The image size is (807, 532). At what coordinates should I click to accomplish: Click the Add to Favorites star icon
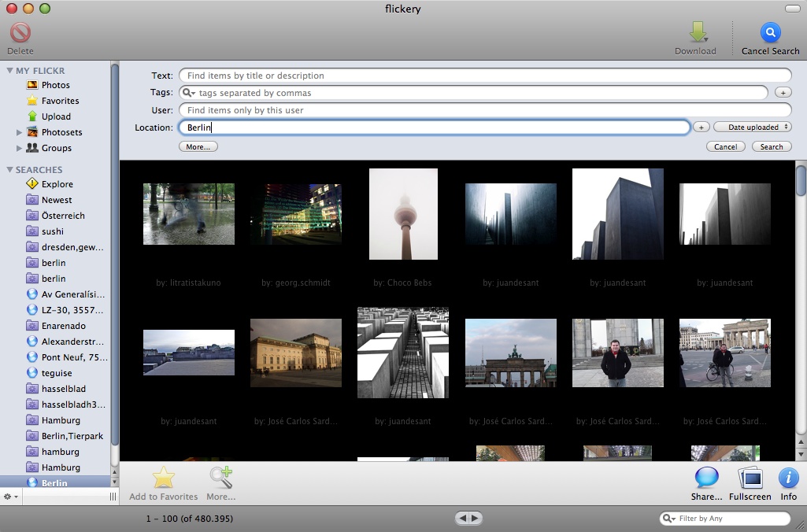pyautogui.click(x=163, y=477)
